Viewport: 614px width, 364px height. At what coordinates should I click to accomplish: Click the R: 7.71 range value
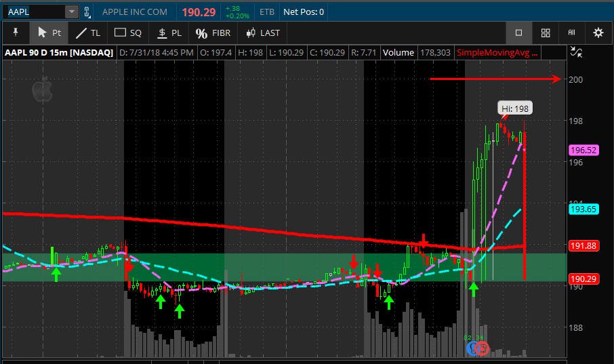pos(364,52)
